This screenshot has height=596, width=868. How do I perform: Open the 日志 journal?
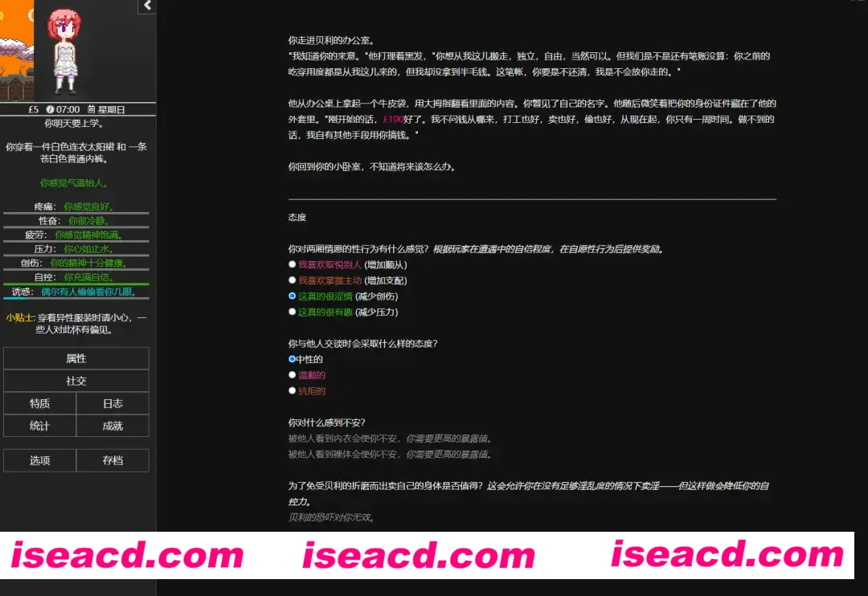(x=113, y=403)
